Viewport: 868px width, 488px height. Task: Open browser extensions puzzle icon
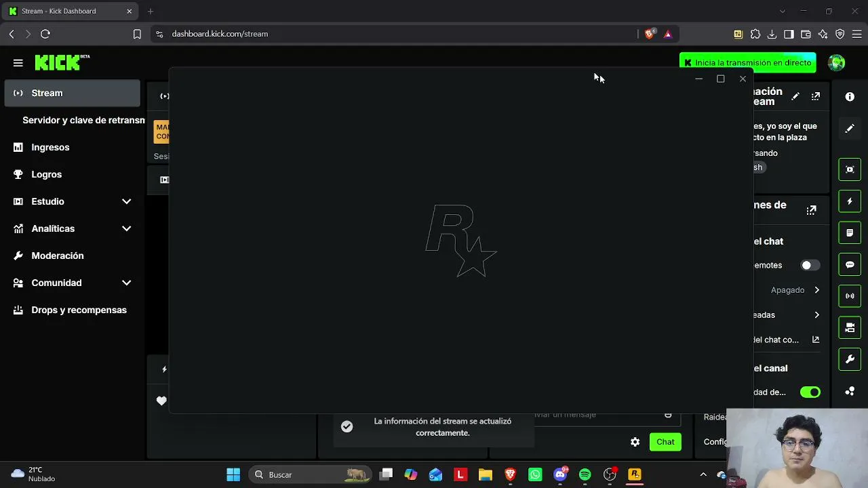click(x=755, y=34)
